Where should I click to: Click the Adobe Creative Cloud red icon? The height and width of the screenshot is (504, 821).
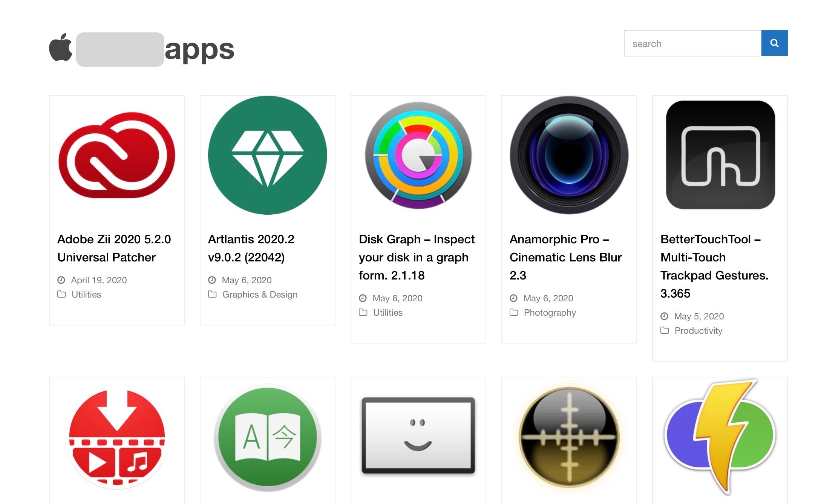(116, 155)
